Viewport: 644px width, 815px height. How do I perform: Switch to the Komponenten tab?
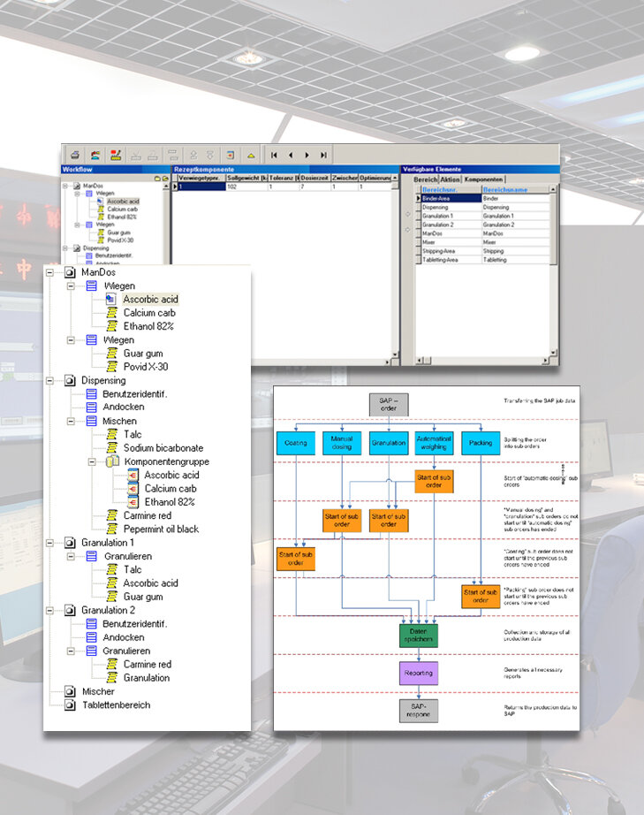[483, 179]
